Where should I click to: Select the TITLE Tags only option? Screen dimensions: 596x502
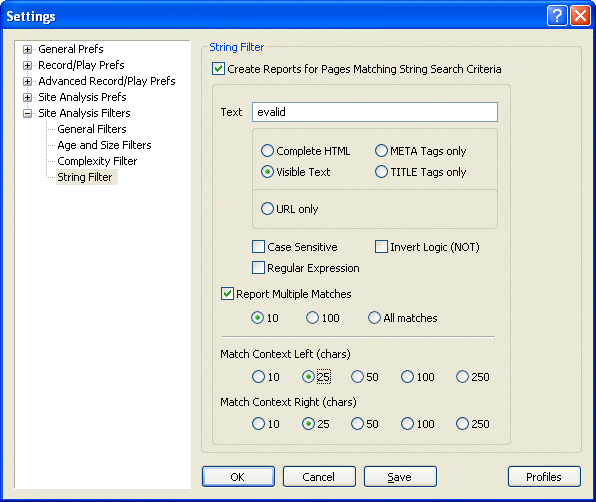pyautogui.click(x=381, y=172)
